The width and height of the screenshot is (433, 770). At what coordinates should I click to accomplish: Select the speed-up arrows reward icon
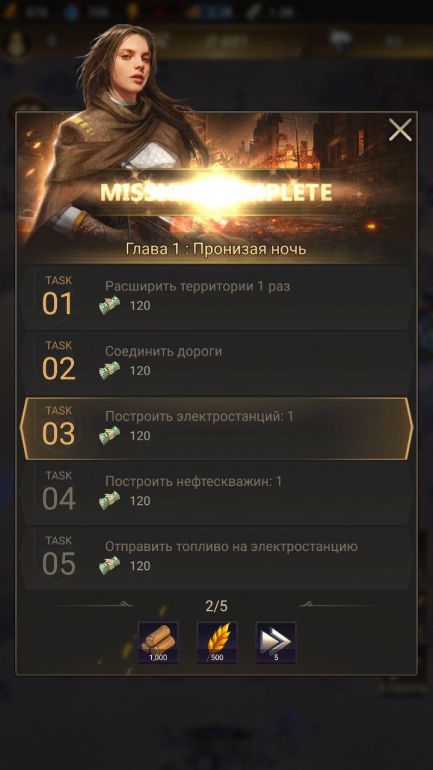pos(276,642)
